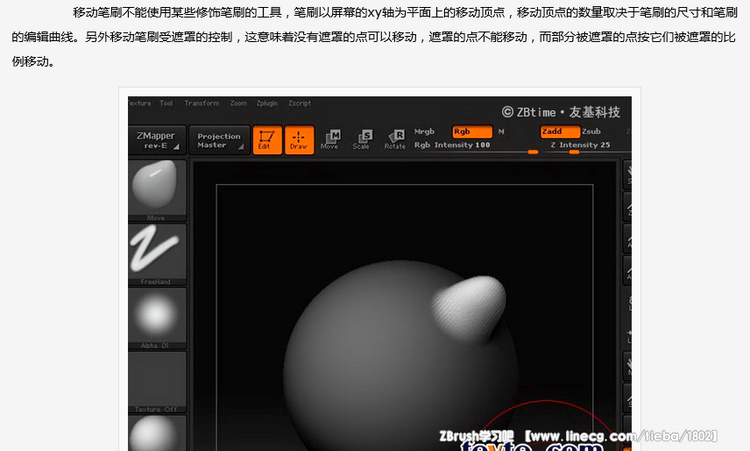Open the FreeHand stroke selector
The width and height of the screenshot is (750, 451).
pos(156,255)
